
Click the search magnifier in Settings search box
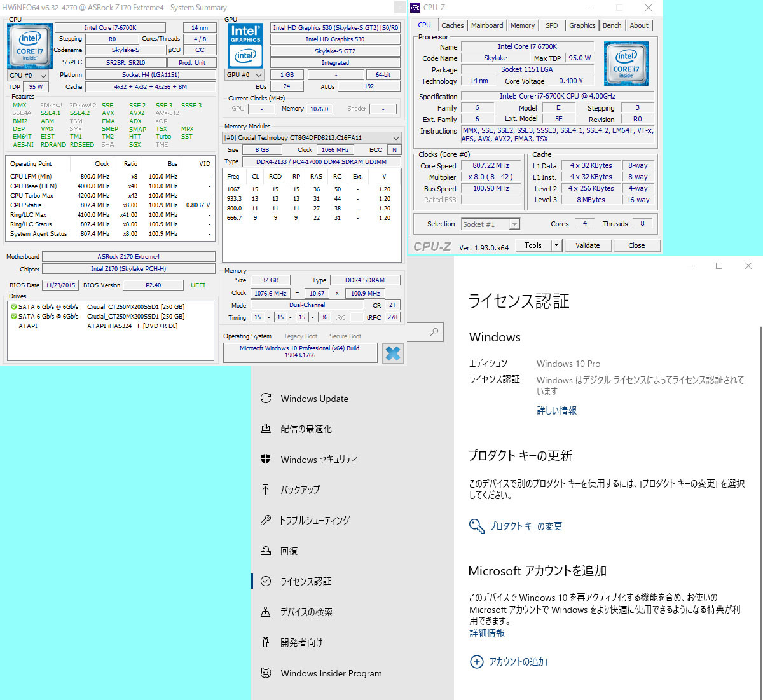click(x=434, y=331)
